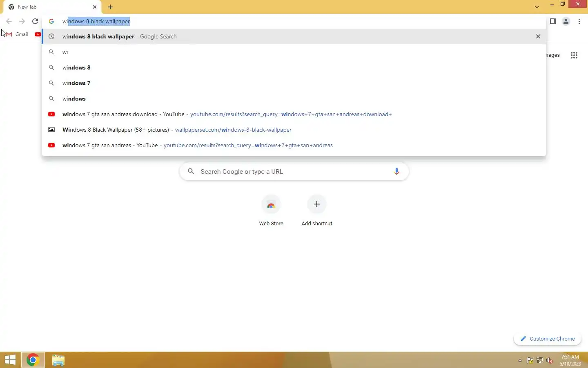Open File Explorer from the taskbar

(x=58, y=360)
